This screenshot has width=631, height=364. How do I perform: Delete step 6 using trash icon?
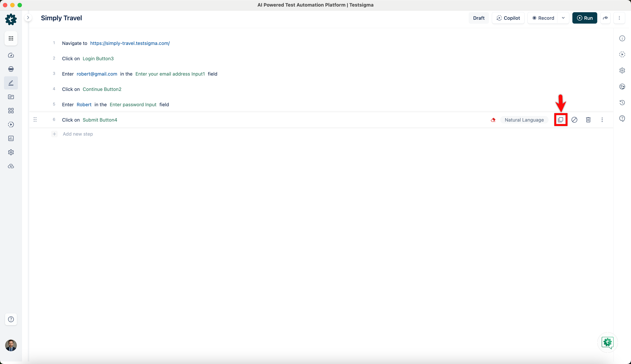(x=588, y=120)
